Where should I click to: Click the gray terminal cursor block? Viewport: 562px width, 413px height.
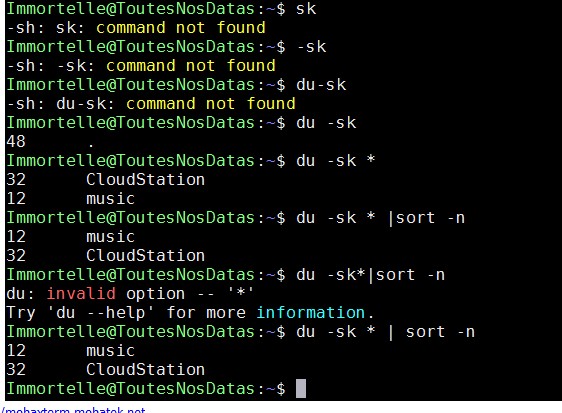[x=301, y=389]
